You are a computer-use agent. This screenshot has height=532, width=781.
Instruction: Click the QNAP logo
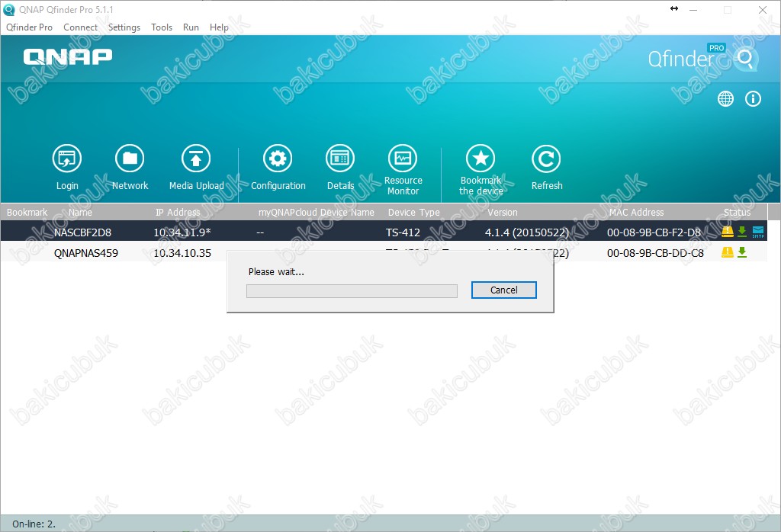68,56
